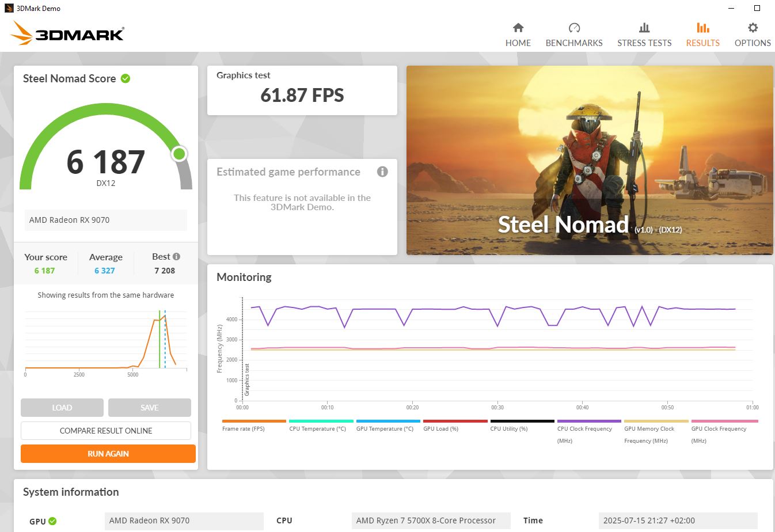Screen dimensions: 775x532
Task: Click the Your score value 6 187
Action: [44, 271]
